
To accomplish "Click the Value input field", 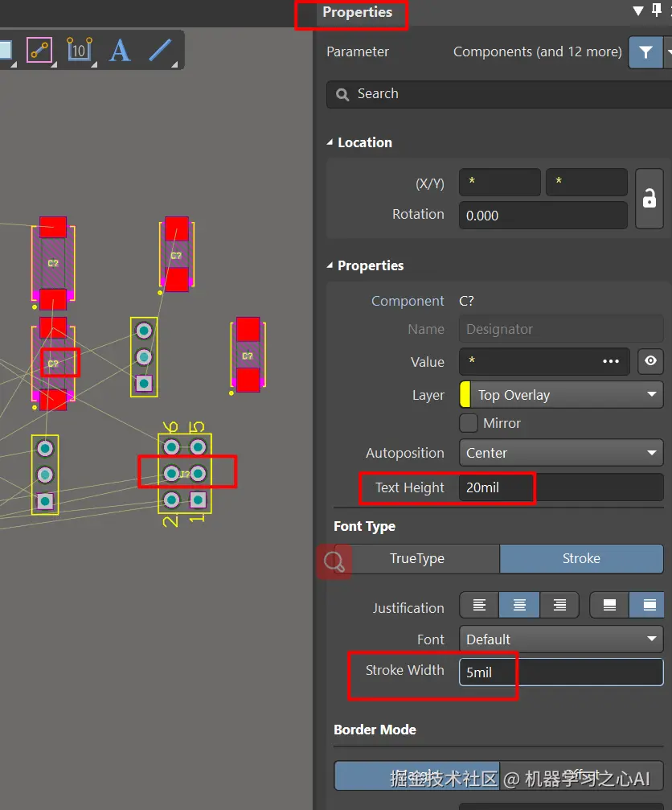I will (544, 361).
